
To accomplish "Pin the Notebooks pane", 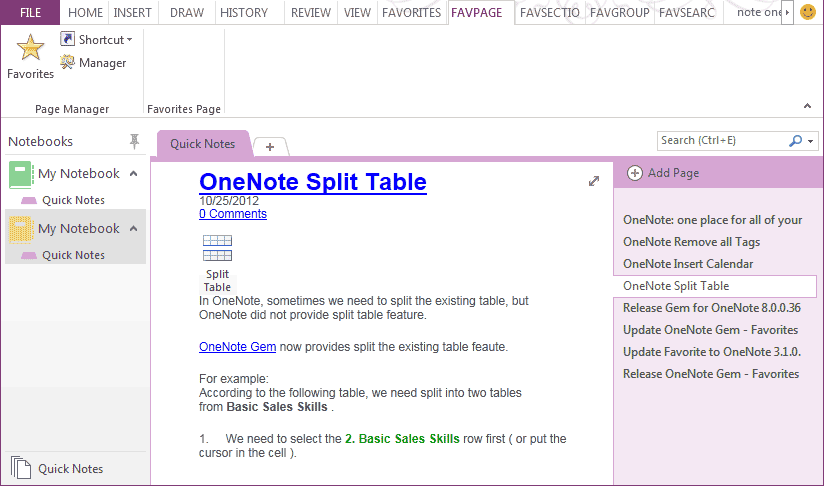I will [x=135, y=141].
